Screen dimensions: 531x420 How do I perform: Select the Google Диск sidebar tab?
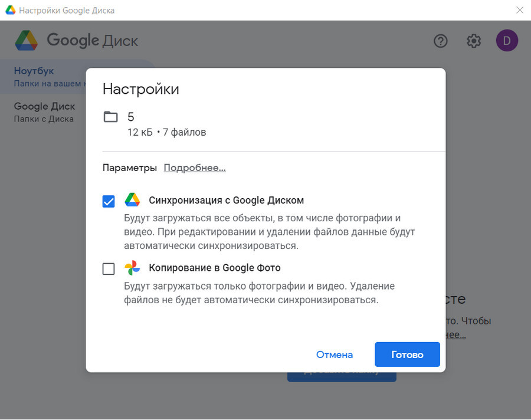pyautogui.click(x=44, y=112)
